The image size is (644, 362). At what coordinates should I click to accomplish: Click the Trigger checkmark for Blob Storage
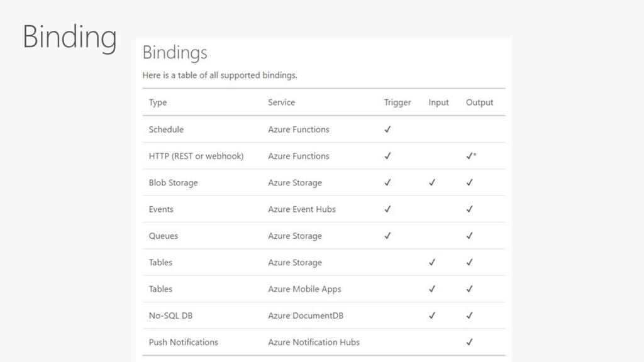(x=387, y=183)
